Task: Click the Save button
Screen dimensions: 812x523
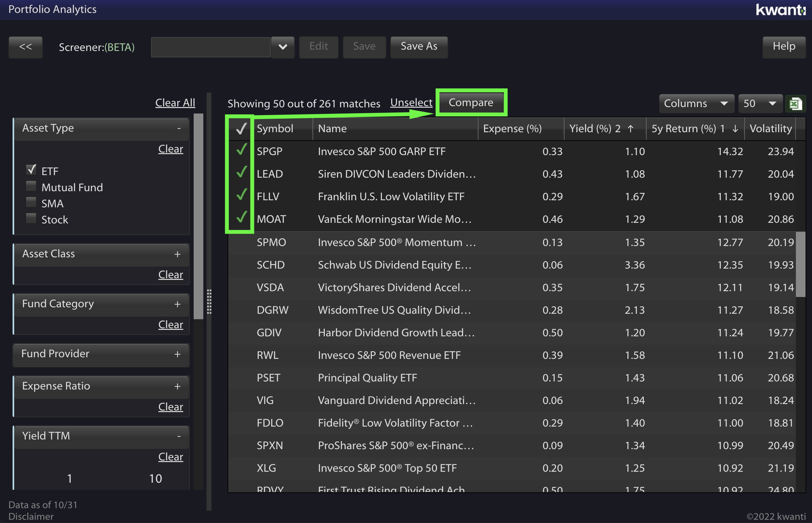Action: point(364,46)
